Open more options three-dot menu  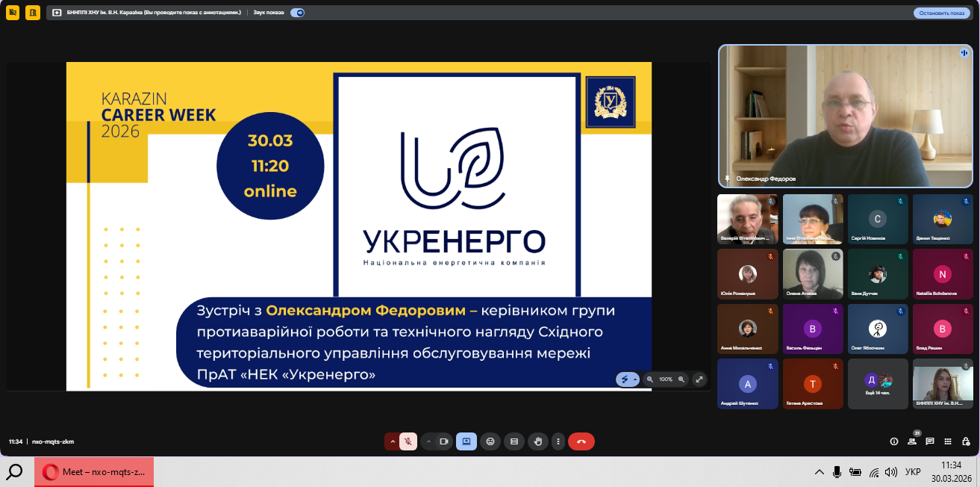point(558,441)
